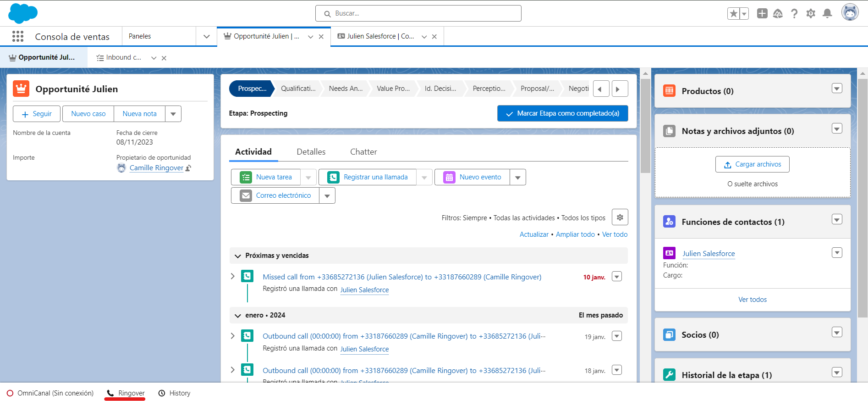Open the user profile avatar
Viewport: 868px width, 401px height.
click(x=850, y=13)
